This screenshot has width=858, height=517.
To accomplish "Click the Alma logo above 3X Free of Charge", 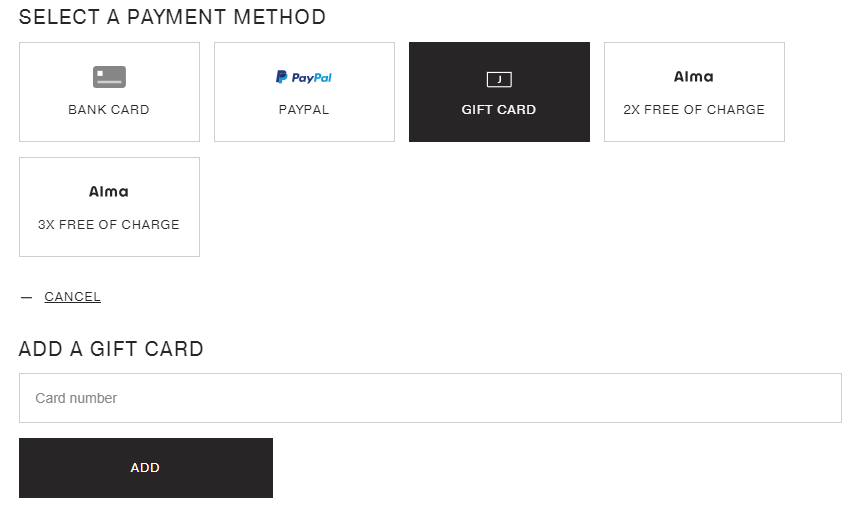I will (109, 192).
